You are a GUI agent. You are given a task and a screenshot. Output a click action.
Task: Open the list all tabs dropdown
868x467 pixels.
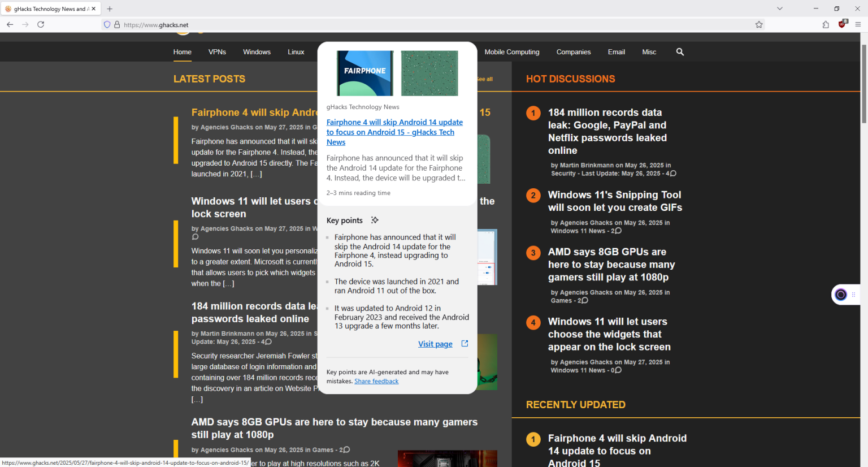[780, 8]
